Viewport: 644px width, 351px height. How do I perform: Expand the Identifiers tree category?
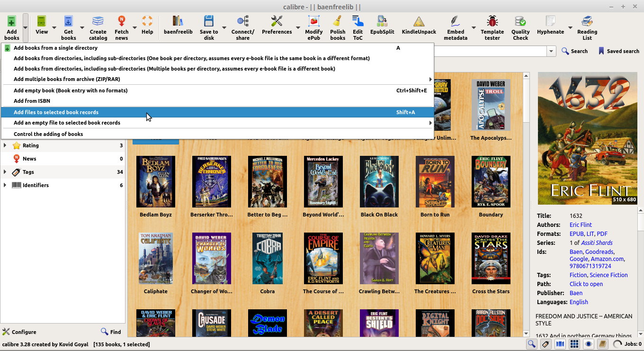click(x=5, y=185)
